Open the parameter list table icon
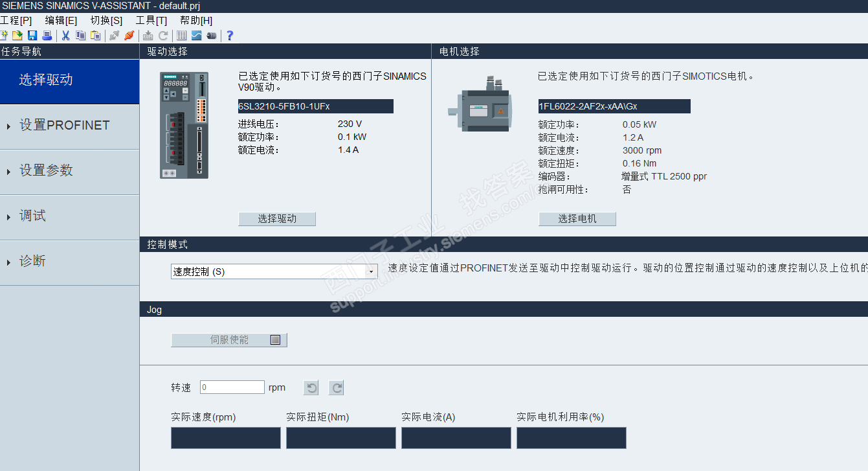Image resolution: width=868 pixels, height=471 pixels. (x=182, y=36)
